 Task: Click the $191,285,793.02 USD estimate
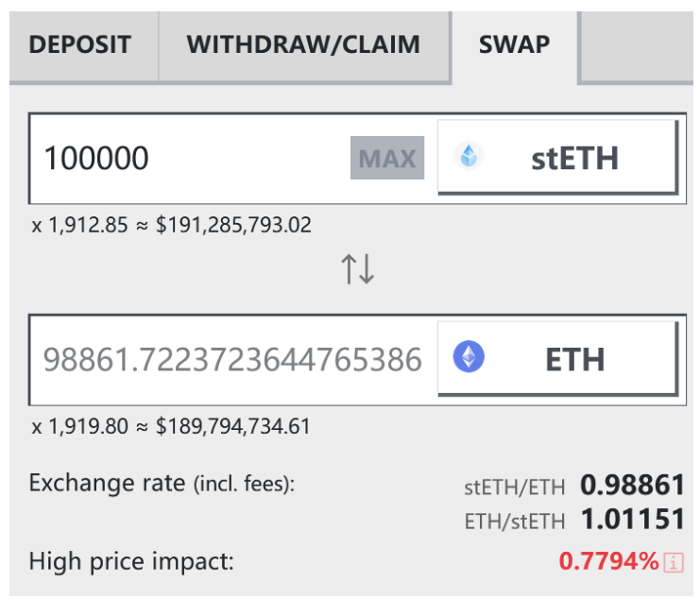[x=233, y=225]
